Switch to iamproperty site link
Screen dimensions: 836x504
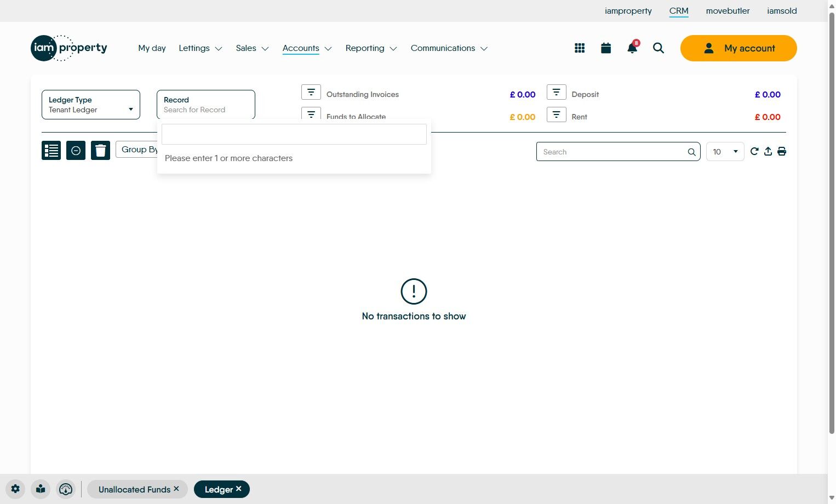628,11
